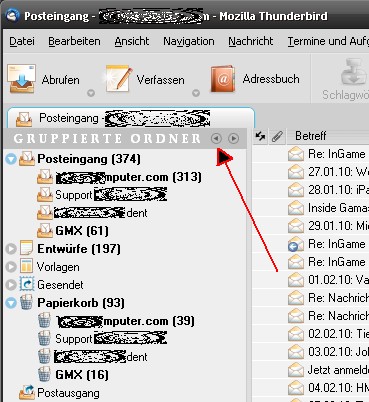Select the Posteingang tab

(x=131, y=118)
